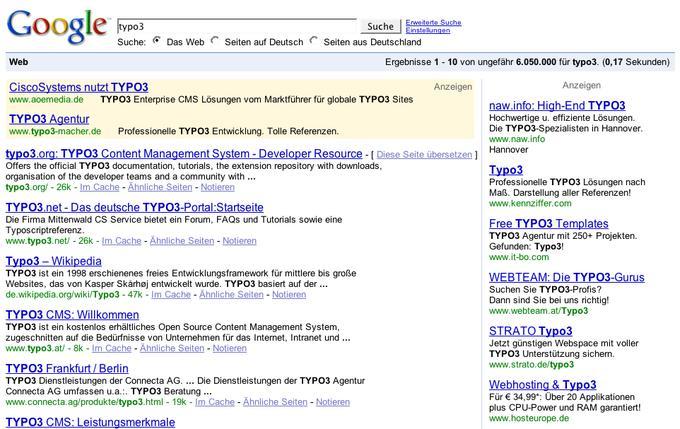
Task: Click the search field containing typo3
Action: [x=237, y=26]
